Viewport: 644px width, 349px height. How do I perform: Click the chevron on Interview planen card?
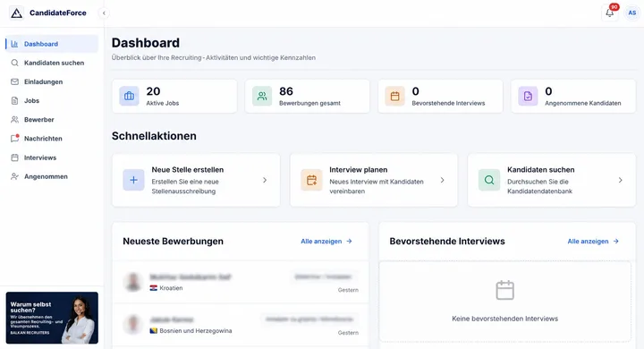443,180
